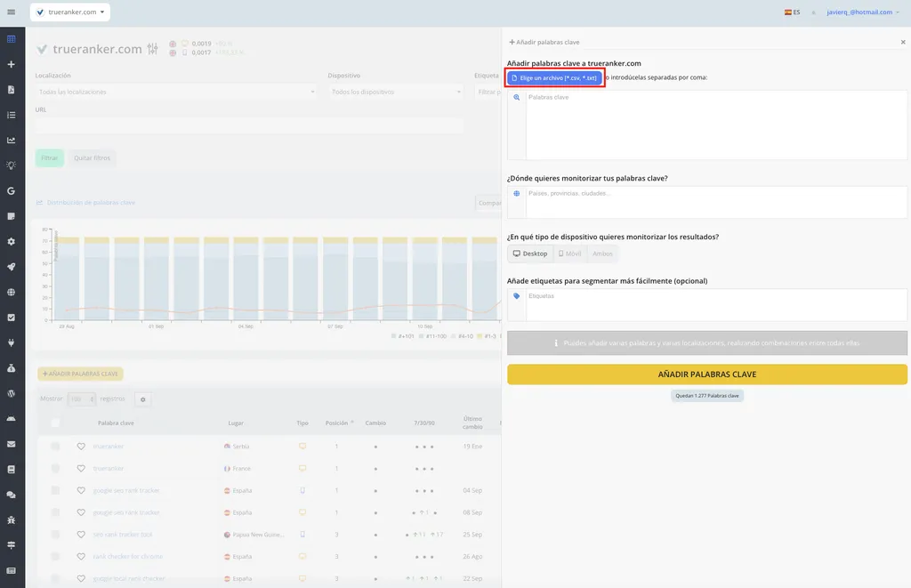The height and width of the screenshot is (588, 911).
Task: Open the WordPress icon in sidebar
Action: click(11, 393)
